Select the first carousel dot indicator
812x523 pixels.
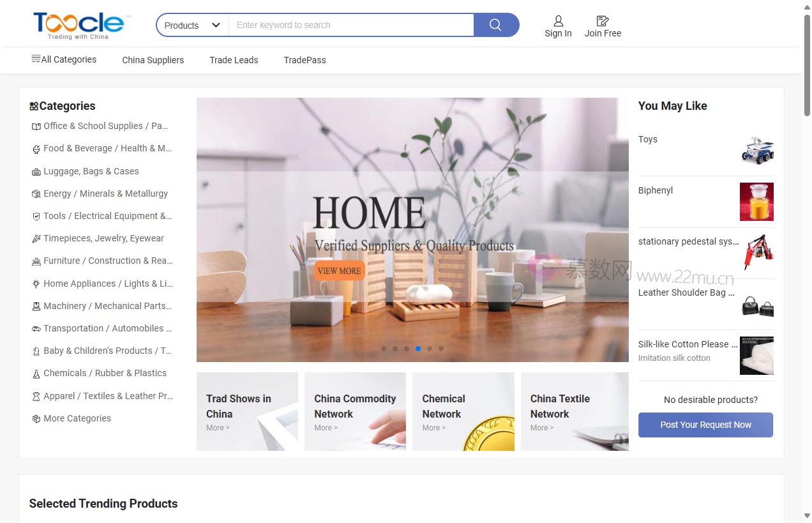click(x=384, y=349)
